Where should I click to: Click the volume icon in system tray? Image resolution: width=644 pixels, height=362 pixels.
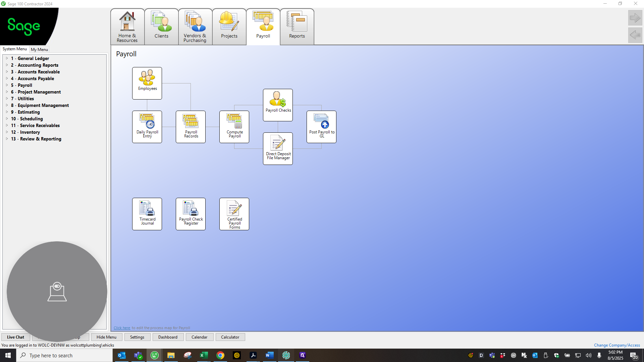(x=589, y=355)
